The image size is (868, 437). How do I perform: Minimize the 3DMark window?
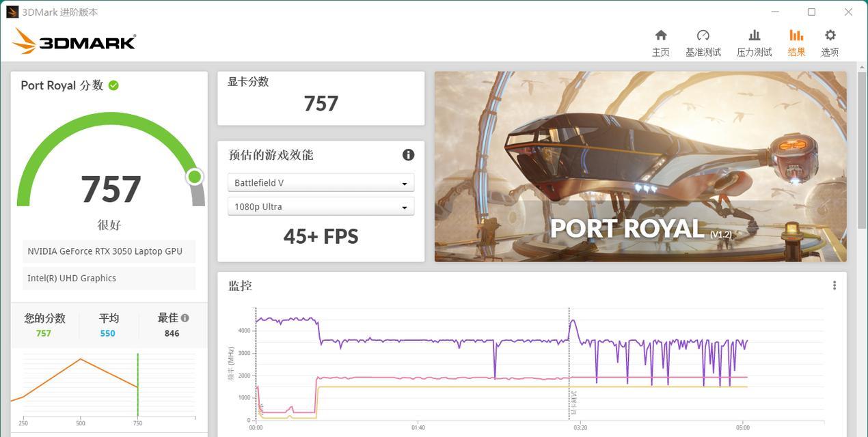click(775, 12)
